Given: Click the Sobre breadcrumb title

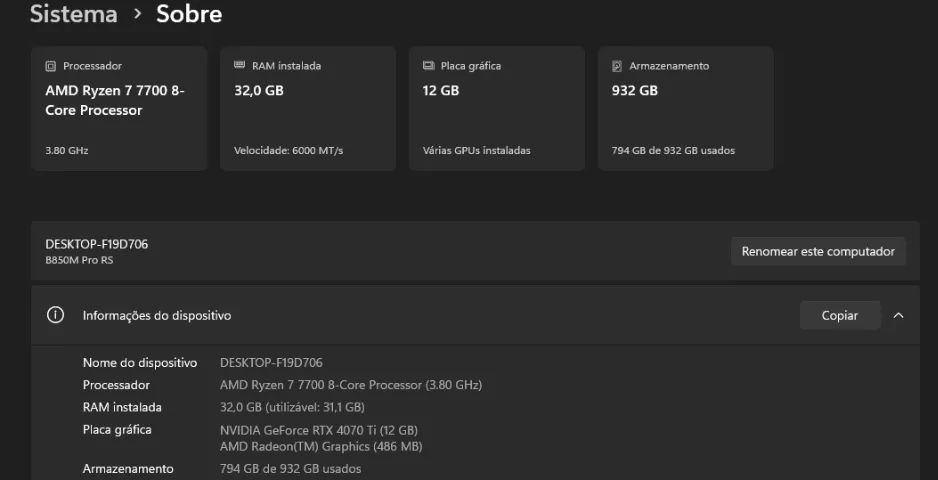Looking at the screenshot, I should [x=189, y=13].
